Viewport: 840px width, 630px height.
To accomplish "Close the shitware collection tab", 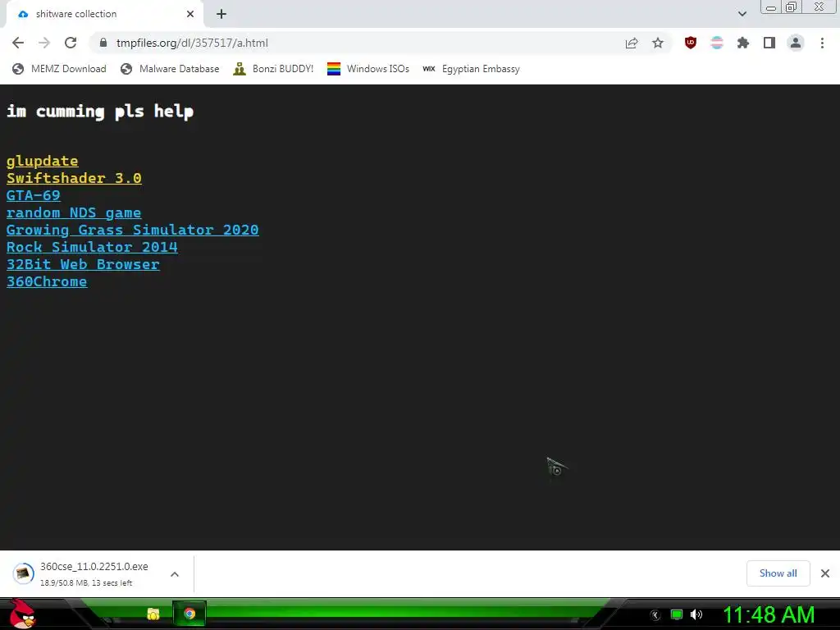I will point(190,14).
